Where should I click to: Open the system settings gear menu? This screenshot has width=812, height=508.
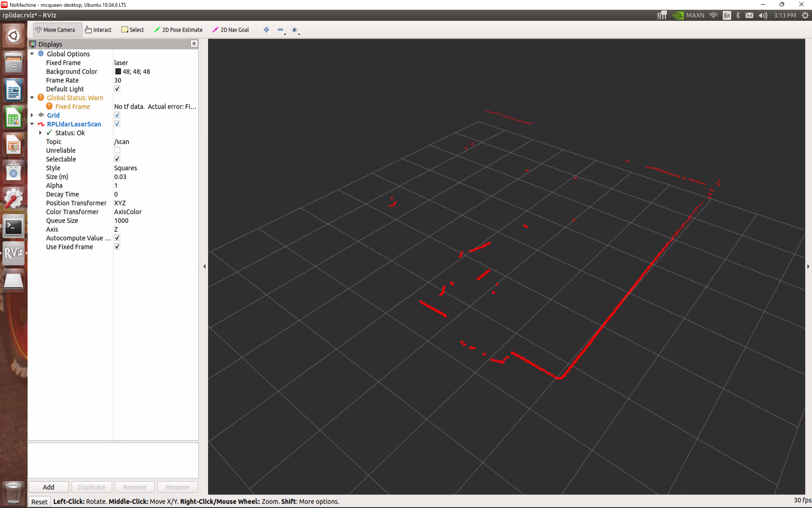click(805, 15)
